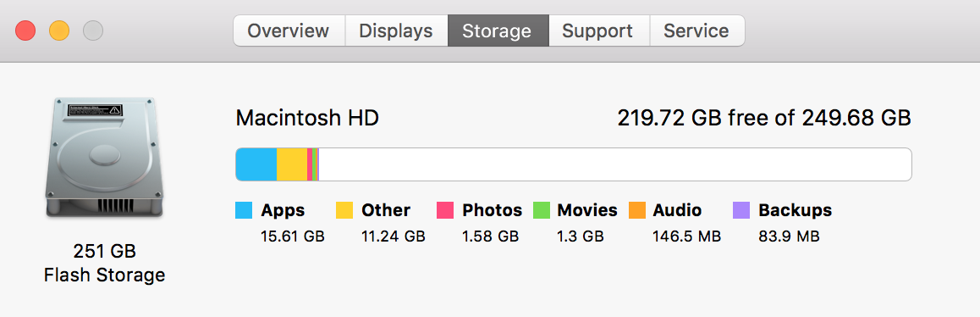Open the Service tab
980x317 pixels.
(696, 31)
